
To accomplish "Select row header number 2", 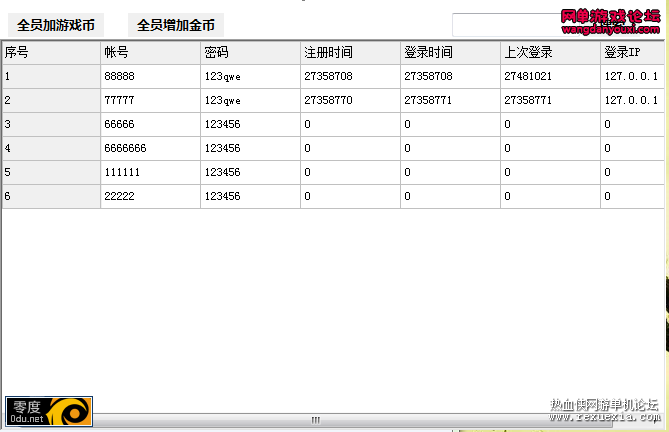I will [x=51, y=101].
